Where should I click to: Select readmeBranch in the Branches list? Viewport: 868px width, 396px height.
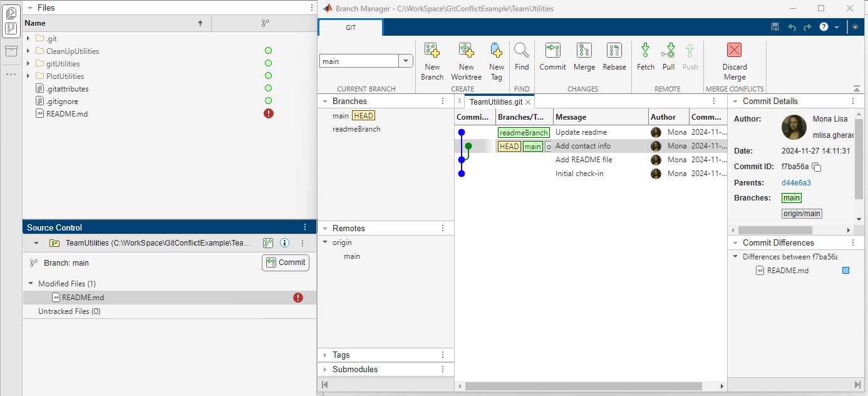356,129
